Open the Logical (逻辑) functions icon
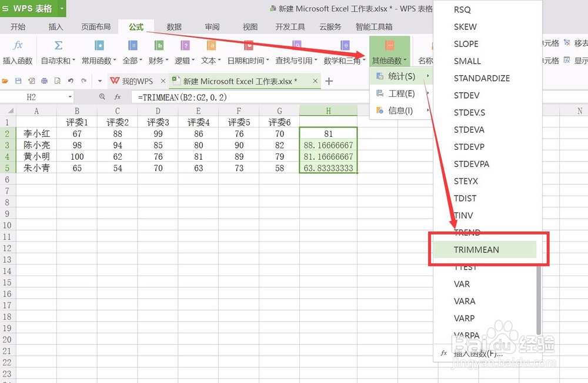This screenshot has height=383, width=588. click(185, 46)
